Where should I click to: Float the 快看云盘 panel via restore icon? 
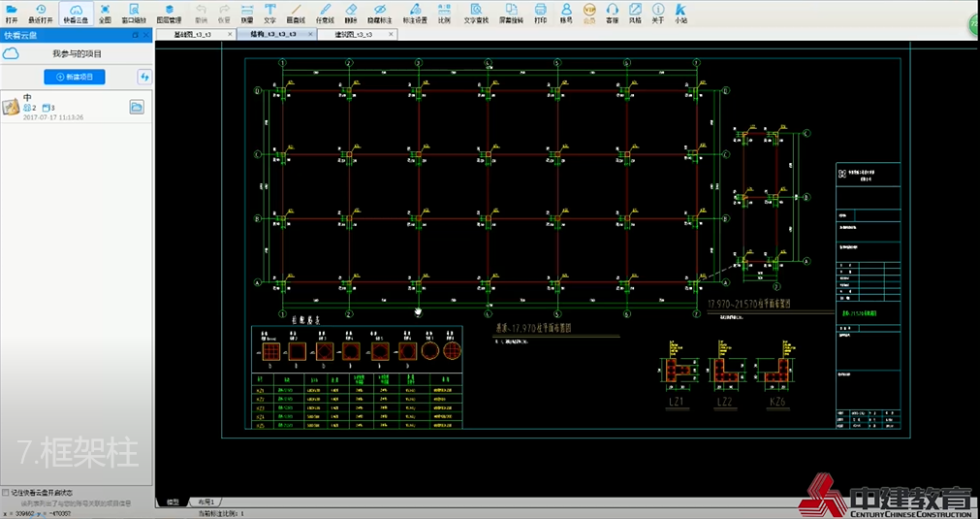click(135, 36)
